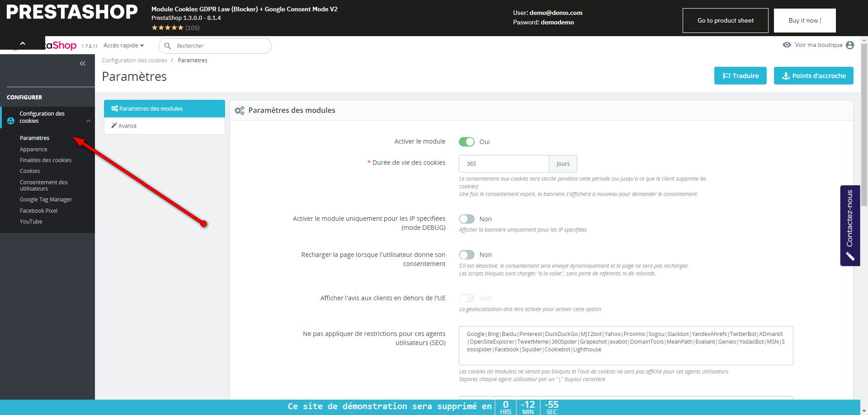Viewport: 868px width, 415px height.
Task: Click the Traduire button
Action: click(741, 76)
